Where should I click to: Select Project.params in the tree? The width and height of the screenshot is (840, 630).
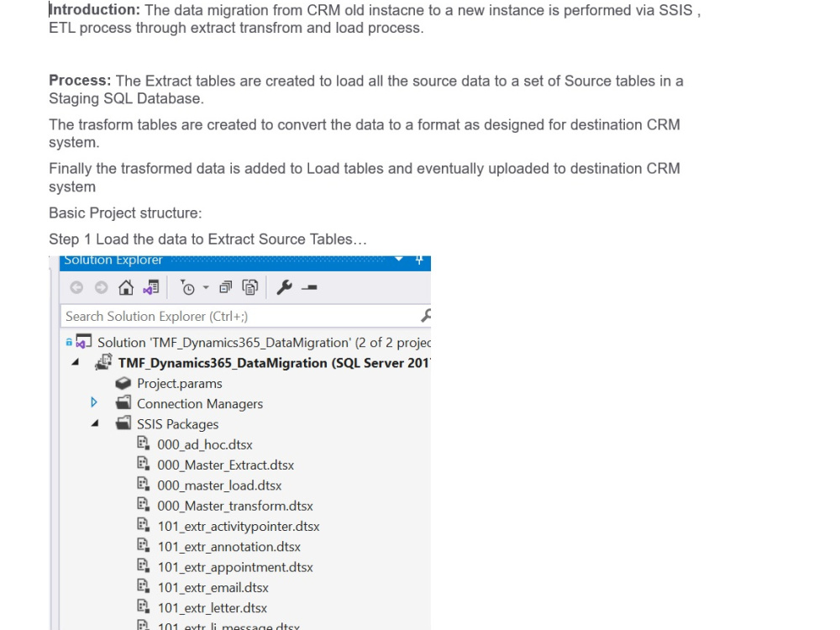(180, 384)
